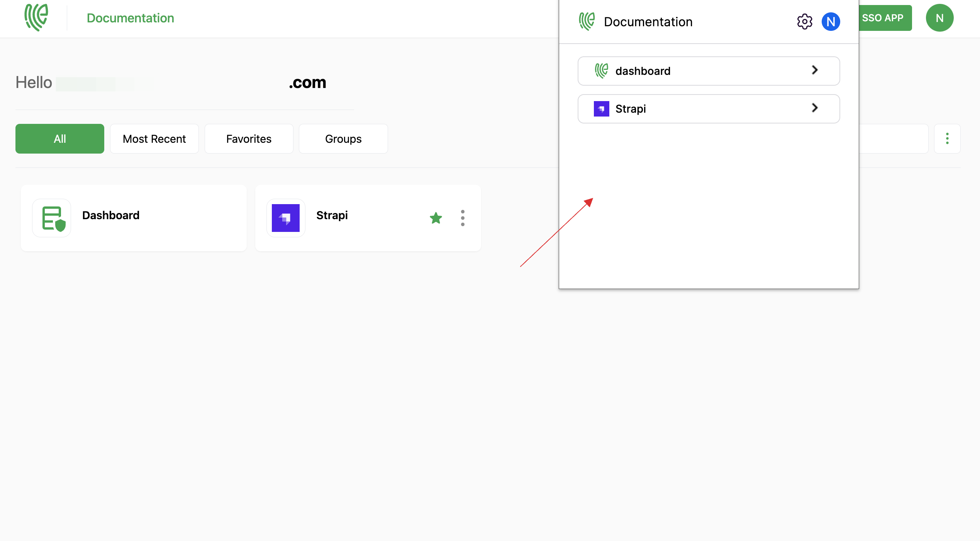980x541 pixels.
Task: Click the green fingerprint logo in header
Action: (x=36, y=18)
